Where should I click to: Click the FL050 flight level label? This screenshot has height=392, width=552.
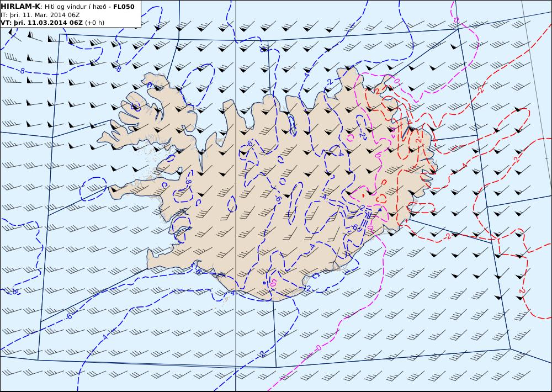pos(124,7)
